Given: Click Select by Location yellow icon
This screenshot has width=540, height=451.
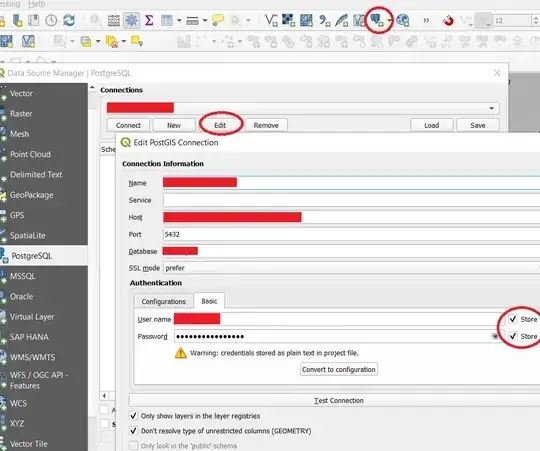Looking at the screenshot, I should click(x=137, y=41).
